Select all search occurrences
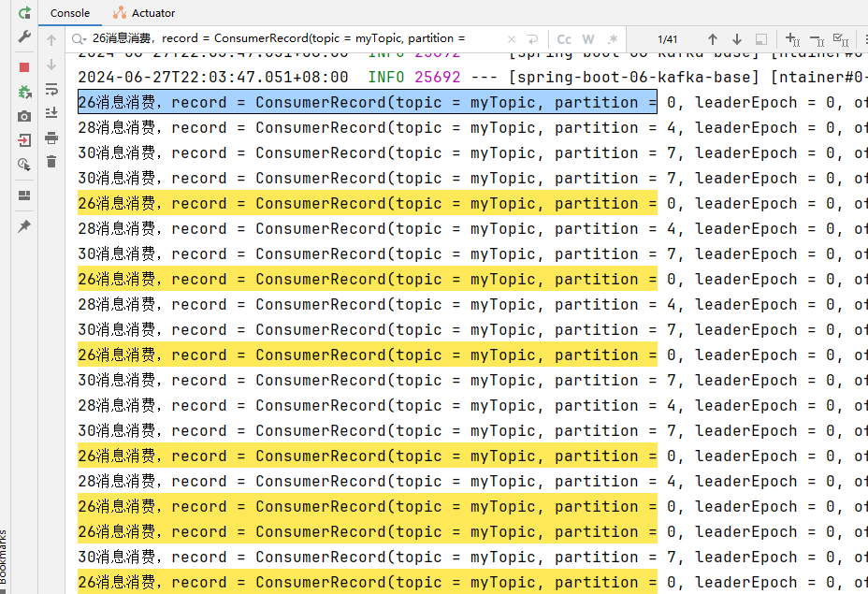 tap(841, 39)
